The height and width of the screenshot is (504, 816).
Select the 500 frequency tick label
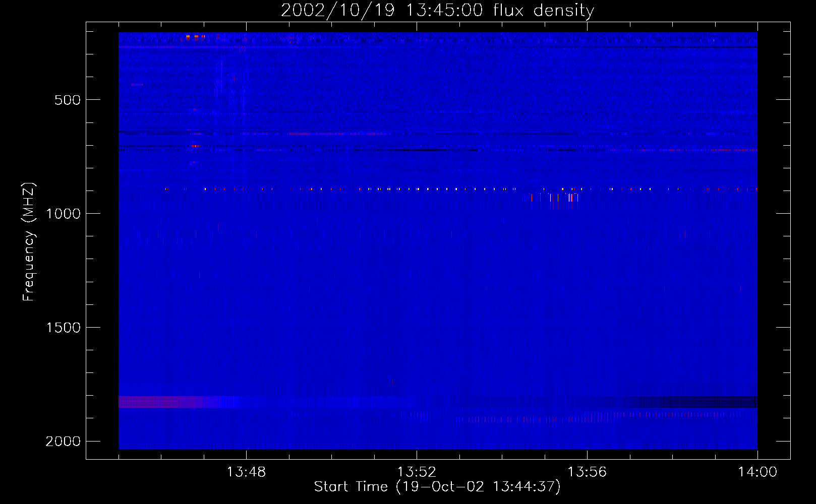(68, 100)
